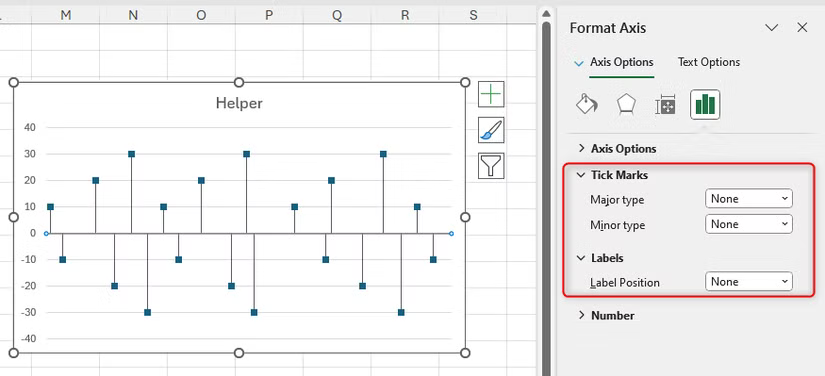825x376 pixels.
Task: Click the 40 vertical axis label
Action: (29, 127)
